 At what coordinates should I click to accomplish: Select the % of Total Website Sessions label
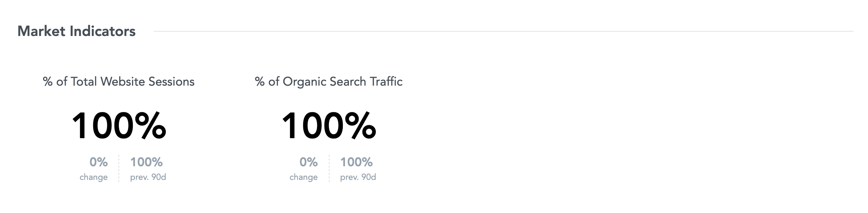118,82
